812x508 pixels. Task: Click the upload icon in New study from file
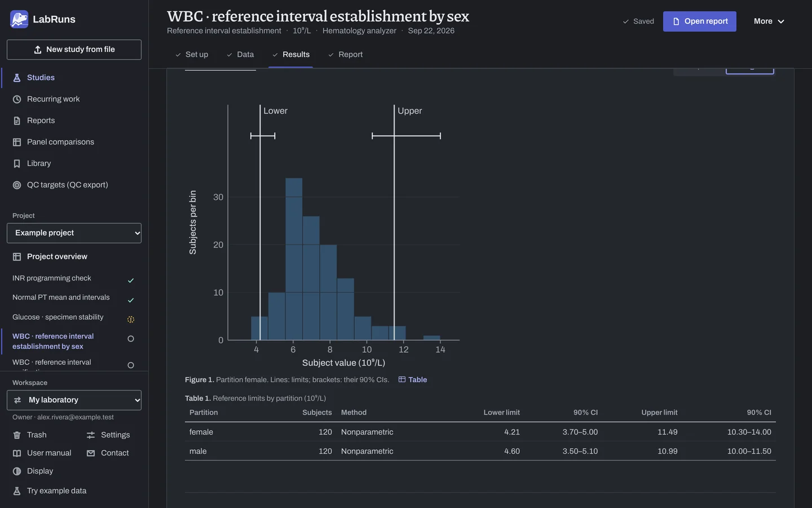[38, 50]
